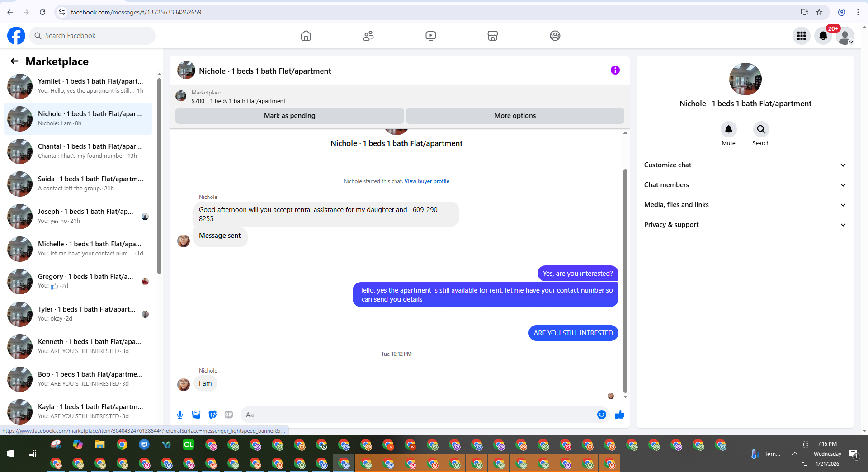The image size is (868, 472).
Task: Expand Chat members section
Action: 745,185
